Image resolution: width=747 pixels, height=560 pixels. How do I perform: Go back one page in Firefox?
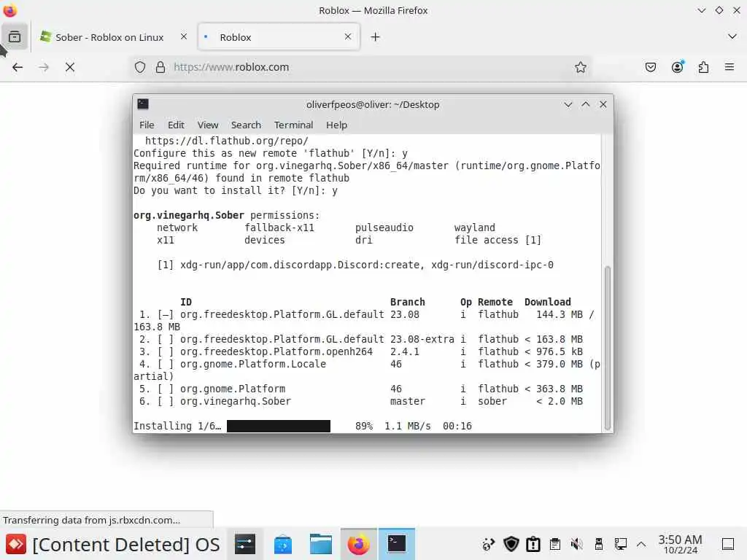pyautogui.click(x=18, y=67)
